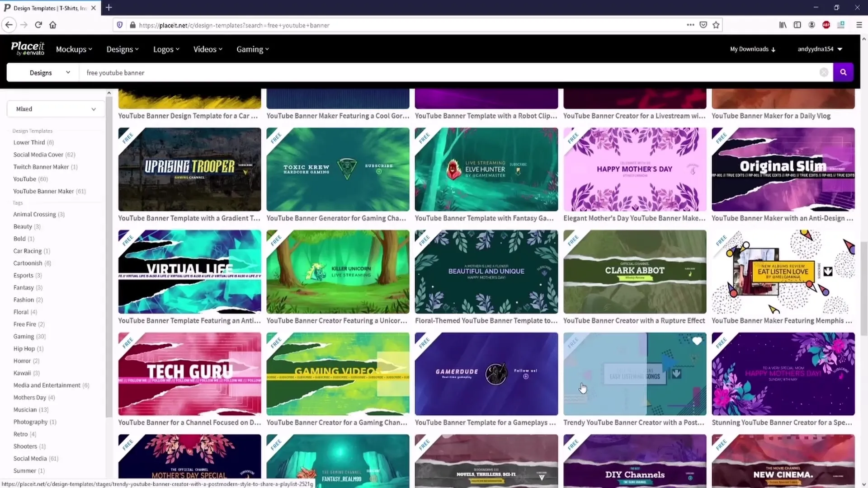Viewport: 868px width, 488px height.
Task: Open the Designs nav dropdown menu
Action: (123, 49)
